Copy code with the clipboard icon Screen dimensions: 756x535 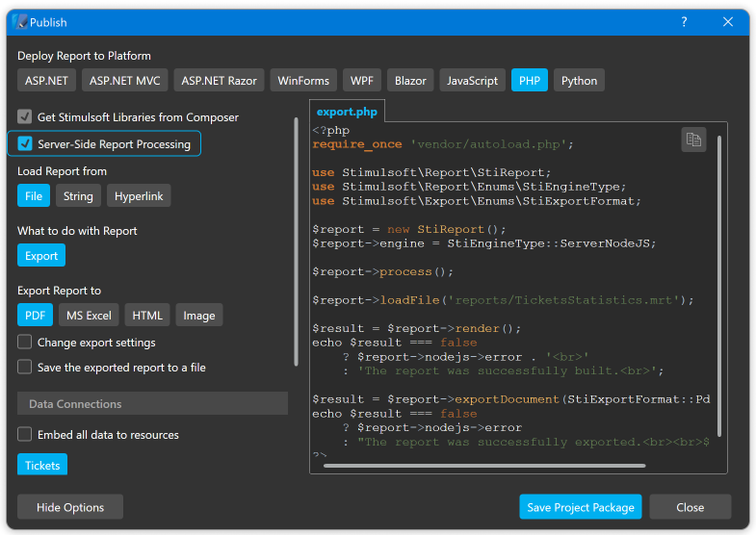tap(693, 140)
